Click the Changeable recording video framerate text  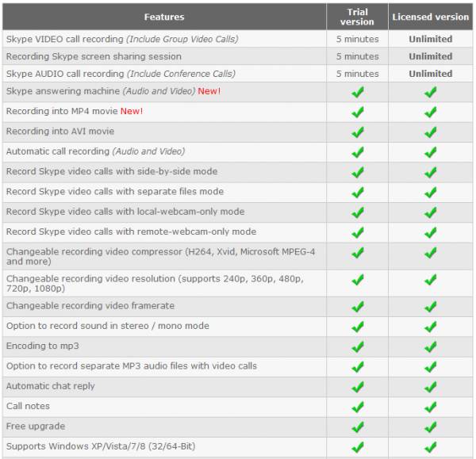pyautogui.click(x=90, y=306)
